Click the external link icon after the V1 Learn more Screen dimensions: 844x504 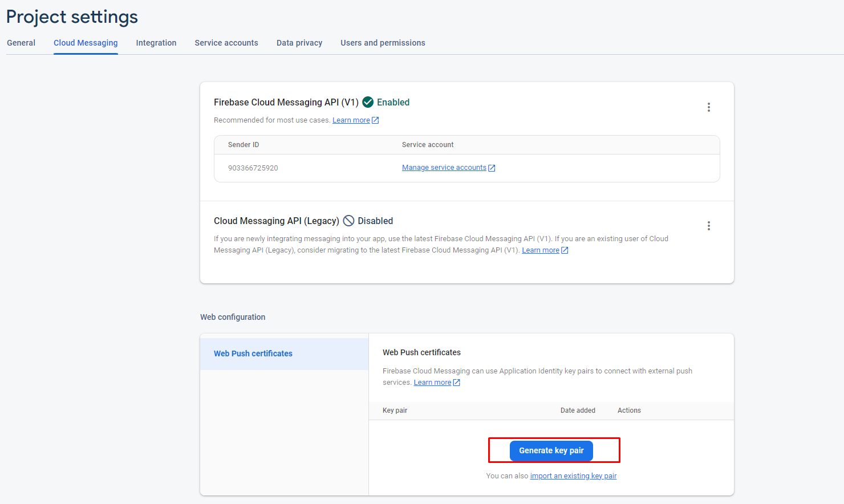click(x=375, y=120)
